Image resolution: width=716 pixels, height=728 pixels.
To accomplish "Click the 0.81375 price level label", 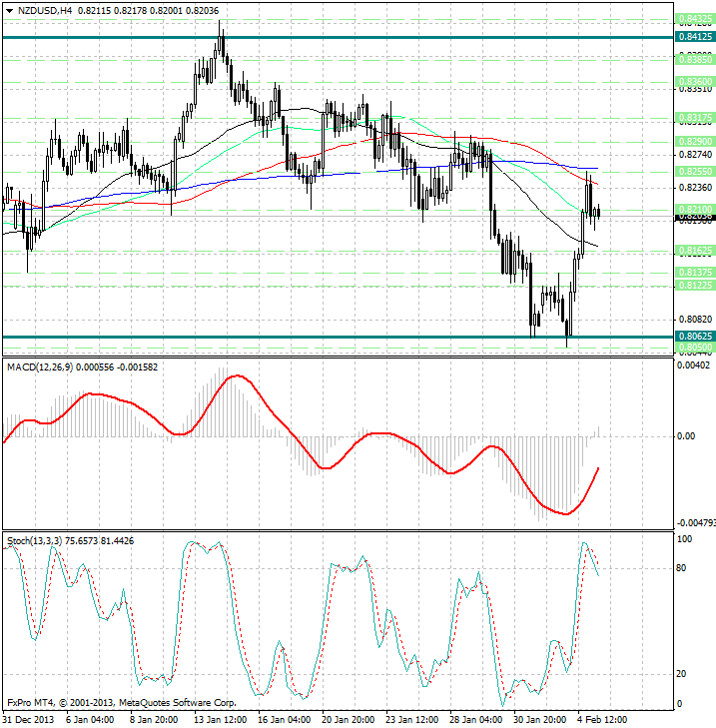I will (695, 272).
